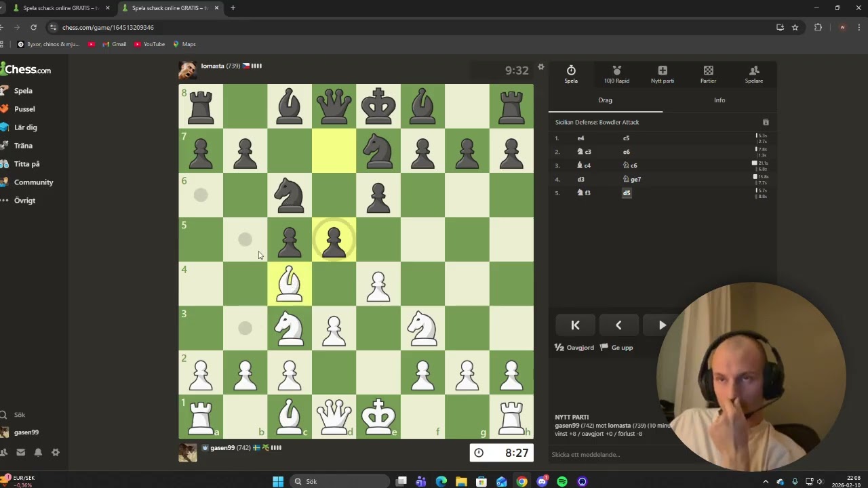Open the Windows Start menu

[278, 481]
